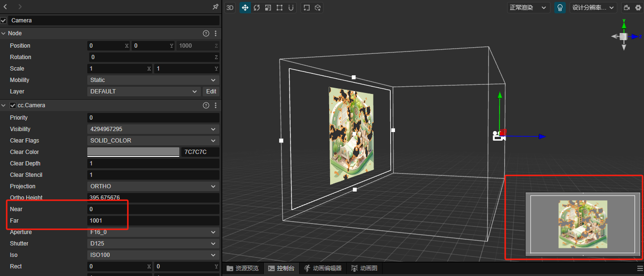Click the Scale X input field
The width and height of the screenshot is (644, 276).
[120, 69]
